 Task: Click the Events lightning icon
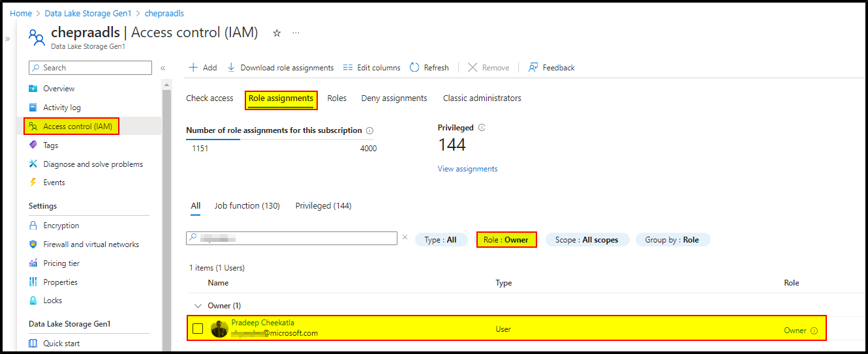(33, 183)
